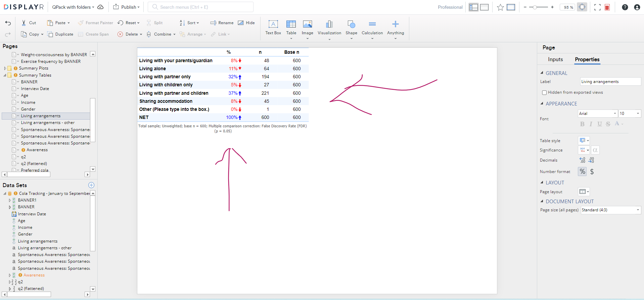Insert a Table
Screen dimensions: 644x300
291,29
